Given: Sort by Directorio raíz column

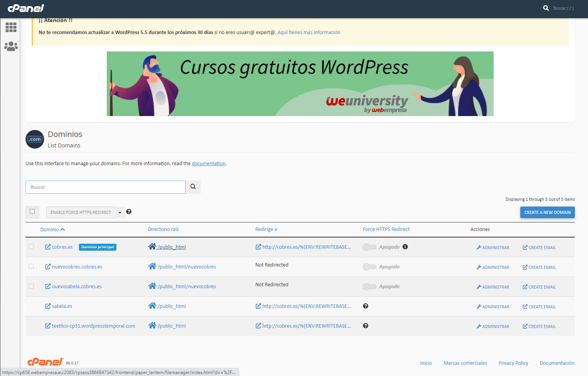Looking at the screenshot, I should [163, 229].
